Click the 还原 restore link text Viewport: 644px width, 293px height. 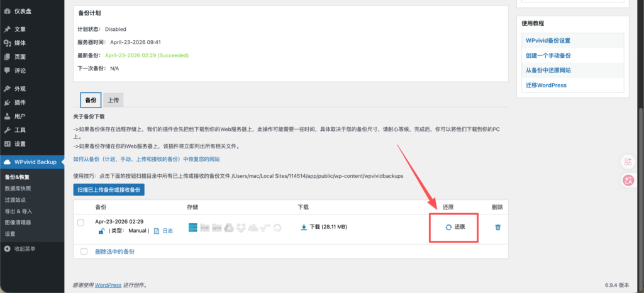[460, 227]
